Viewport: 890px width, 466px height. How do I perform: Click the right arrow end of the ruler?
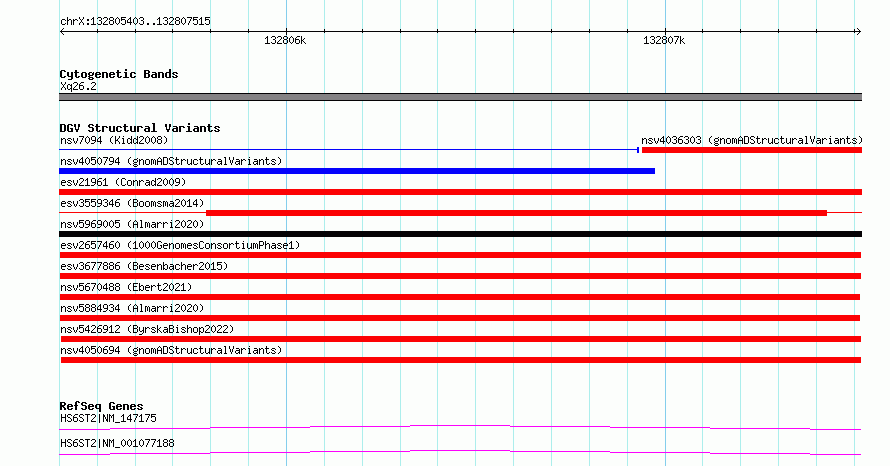[x=858, y=32]
